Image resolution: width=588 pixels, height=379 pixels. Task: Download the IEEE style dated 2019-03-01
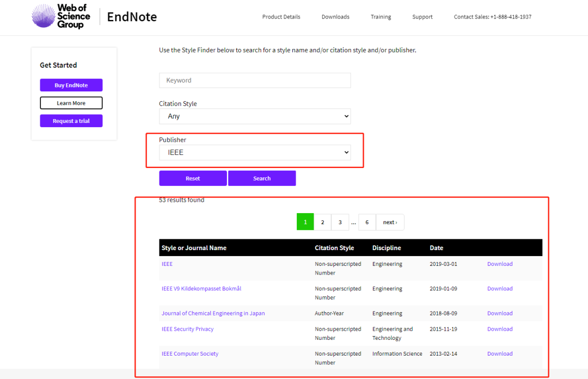point(500,264)
